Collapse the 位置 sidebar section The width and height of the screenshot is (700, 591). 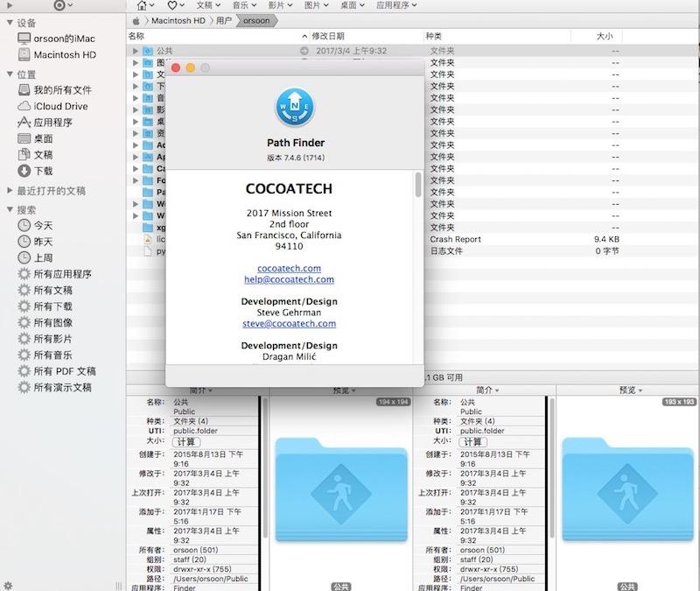pos(10,74)
